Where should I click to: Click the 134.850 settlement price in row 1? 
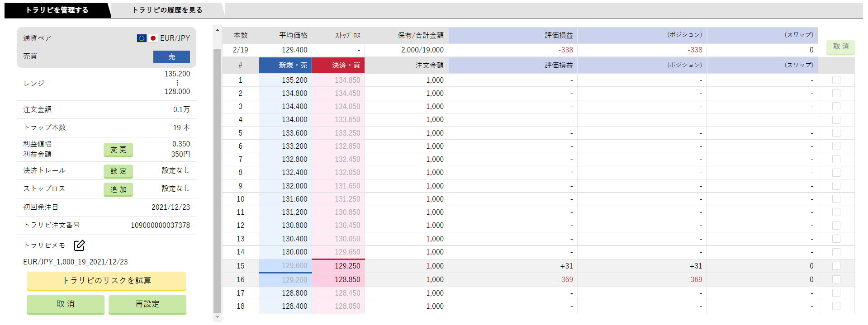click(x=347, y=80)
